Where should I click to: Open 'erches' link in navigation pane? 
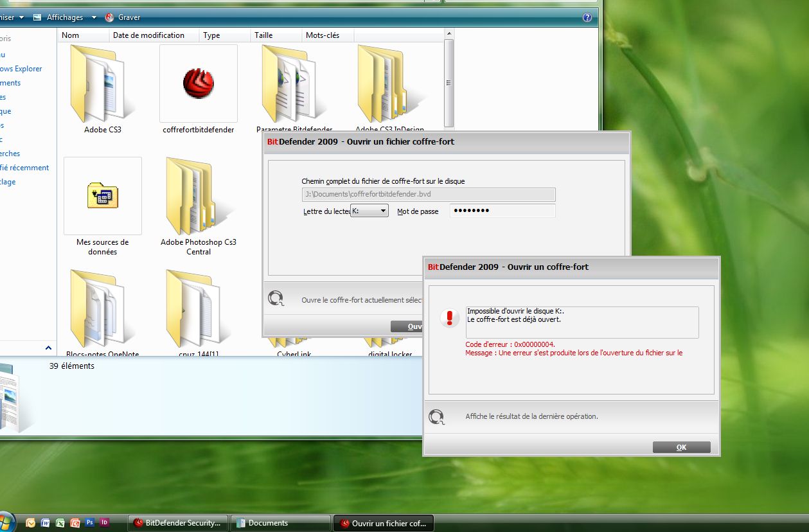(x=10, y=154)
